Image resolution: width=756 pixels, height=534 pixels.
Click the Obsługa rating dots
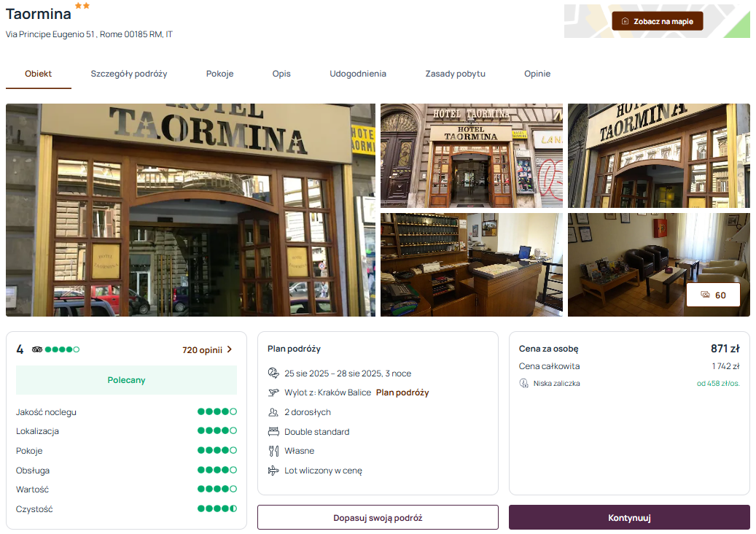[x=217, y=470]
